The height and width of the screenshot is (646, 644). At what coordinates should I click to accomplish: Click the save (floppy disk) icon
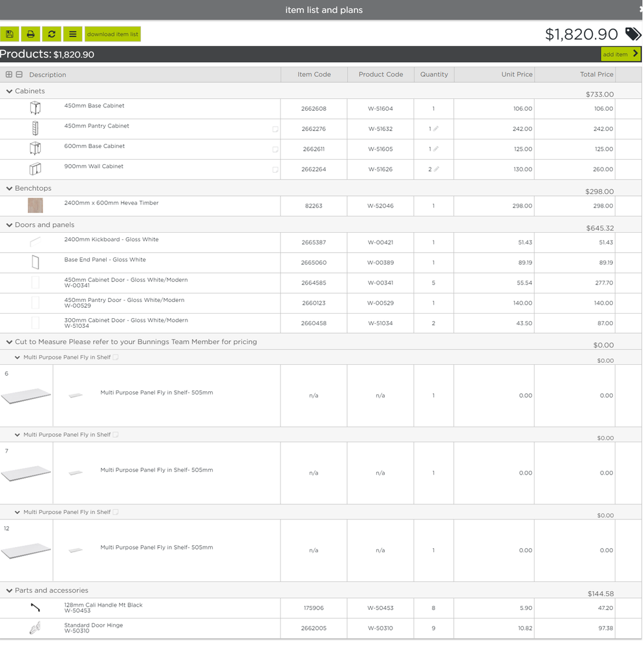click(10, 34)
